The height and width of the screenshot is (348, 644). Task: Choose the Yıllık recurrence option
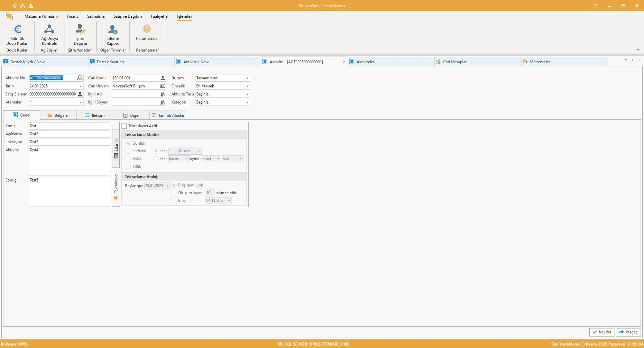(128, 166)
